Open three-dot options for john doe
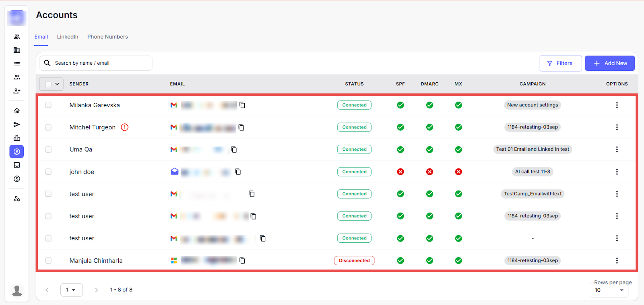The height and width of the screenshot is (305, 644). point(617,172)
